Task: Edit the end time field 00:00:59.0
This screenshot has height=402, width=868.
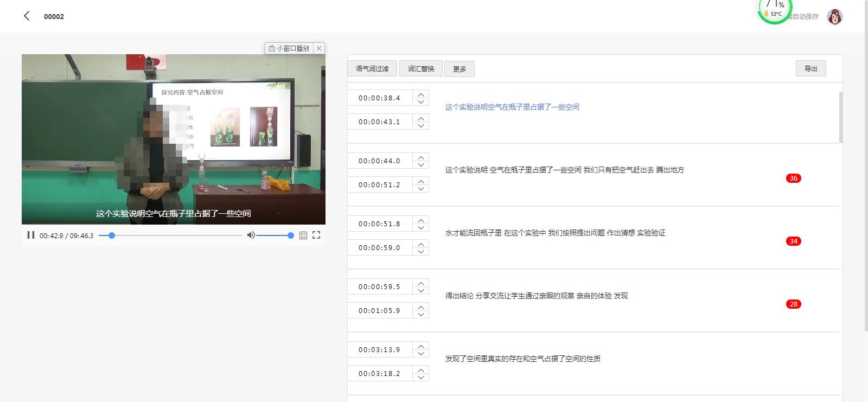Action: (380, 248)
